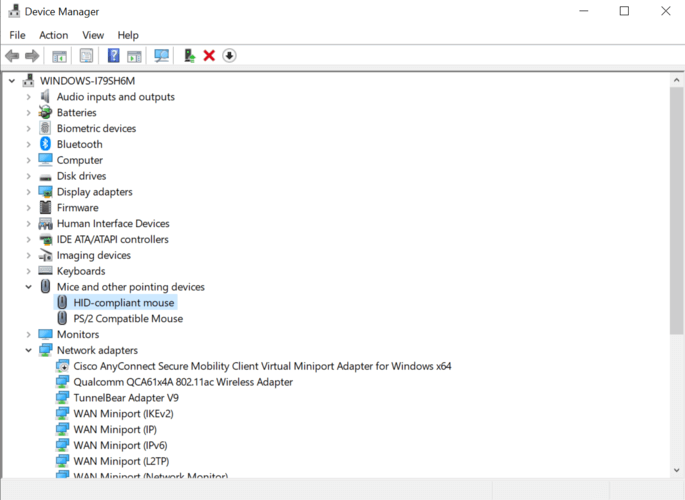Click the Forward arrow in toolbar
Viewport: 685px width, 500px height.
pos(32,56)
